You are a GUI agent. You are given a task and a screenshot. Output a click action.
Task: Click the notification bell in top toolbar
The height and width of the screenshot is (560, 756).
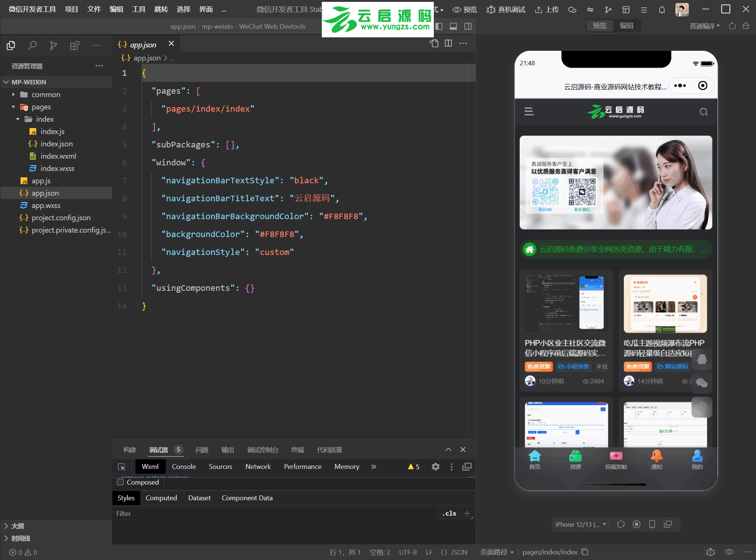point(662,10)
